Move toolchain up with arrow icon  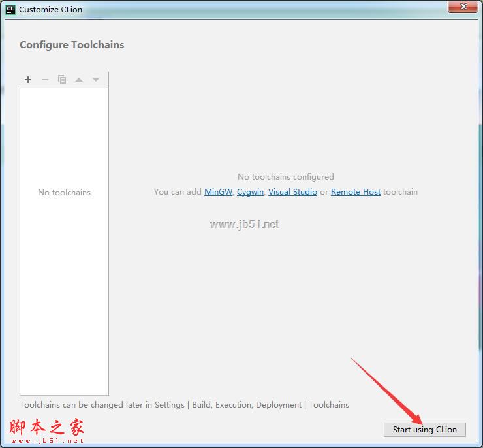click(79, 80)
